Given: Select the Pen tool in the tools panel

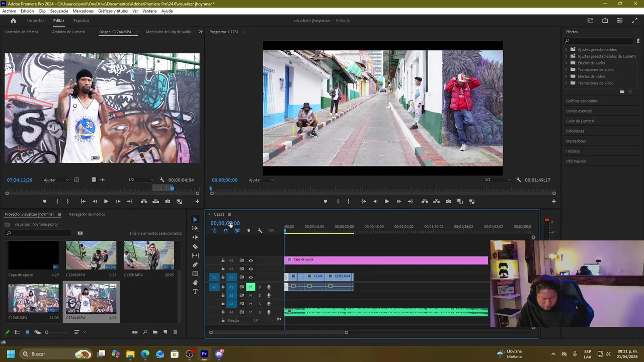Looking at the screenshot, I should click(195, 264).
